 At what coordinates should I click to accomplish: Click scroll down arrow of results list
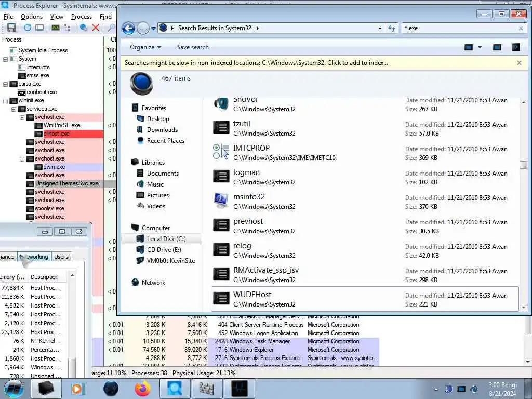[x=524, y=308]
